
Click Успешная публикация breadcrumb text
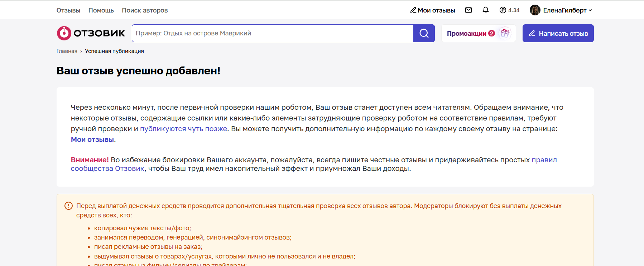pyautogui.click(x=114, y=51)
